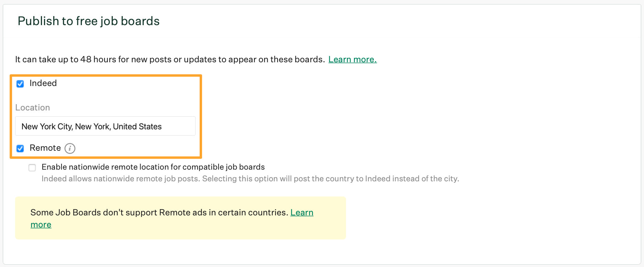This screenshot has width=644, height=267.
Task: Toggle the Remote checkbox off
Action: [20, 148]
